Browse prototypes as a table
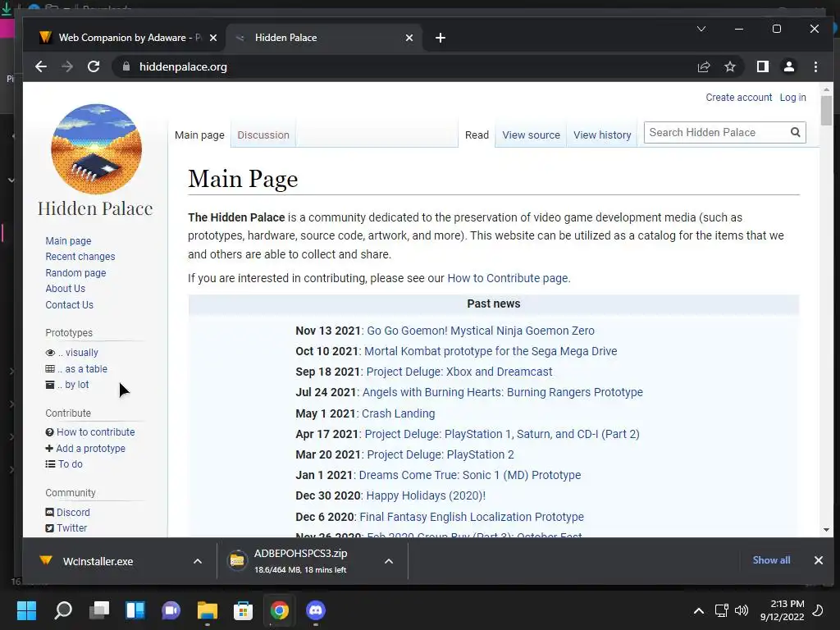Viewport: 840px width, 630px height. coord(83,368)
